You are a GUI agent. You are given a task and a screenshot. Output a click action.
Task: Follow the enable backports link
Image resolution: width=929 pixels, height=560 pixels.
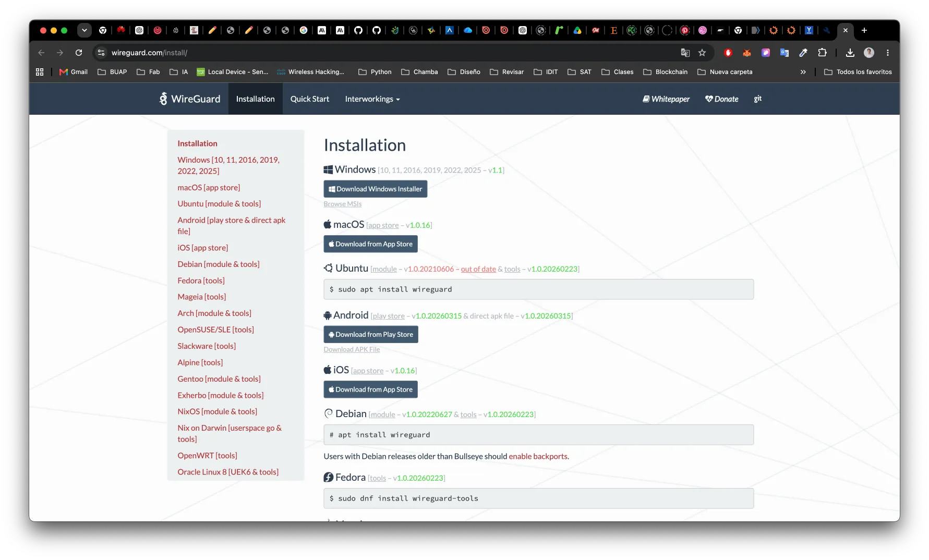coord(538,456)
